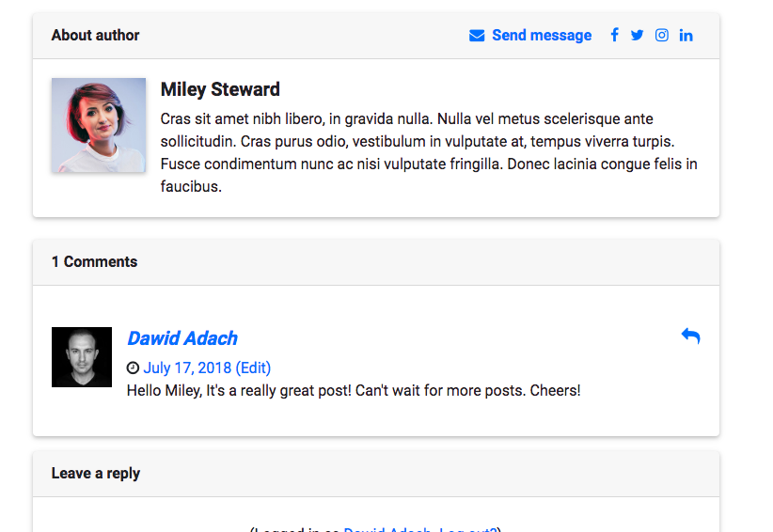
Task: Click the About author card header
Action: 376,36
